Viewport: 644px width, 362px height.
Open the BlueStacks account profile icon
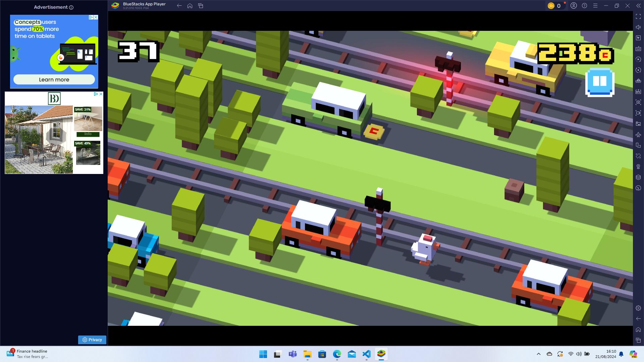pyautogui.click(x=574, y=6)
